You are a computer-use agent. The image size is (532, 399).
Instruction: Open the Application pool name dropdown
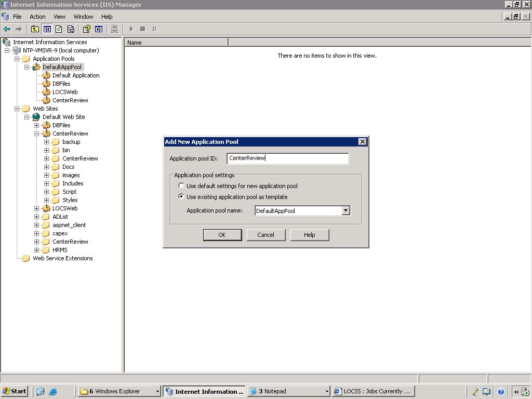pos(345,211)
